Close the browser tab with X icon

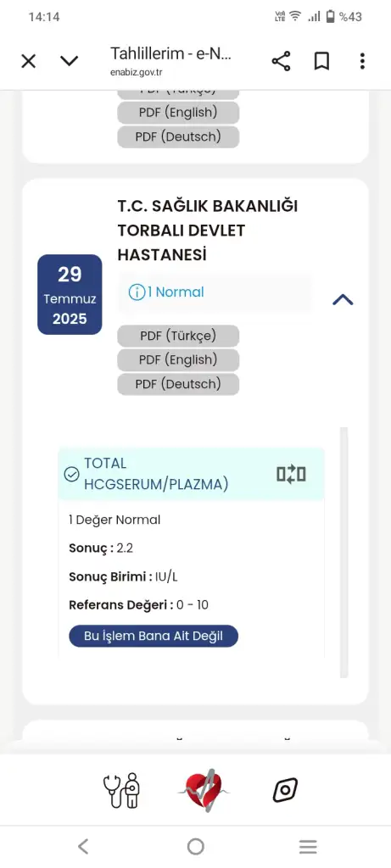tap(28, 61)
